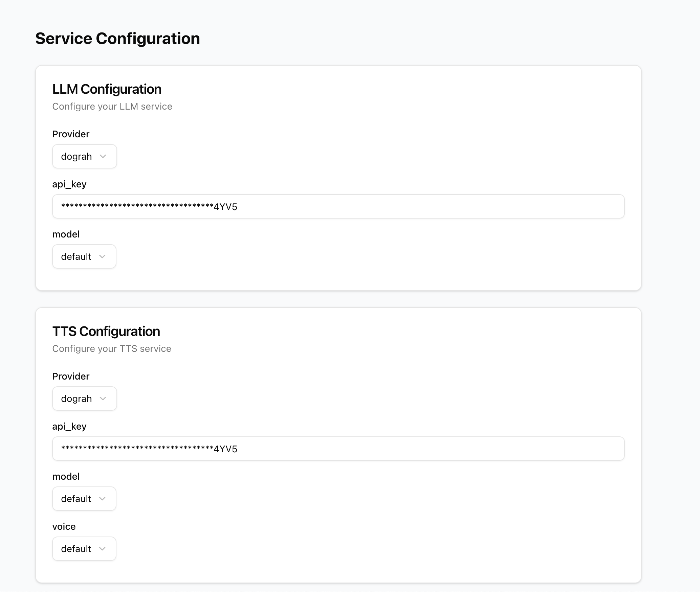This screenshot has height=592, width=700.
Task: Open the TTS voice dropdown
Action: (x=84, y=549)
